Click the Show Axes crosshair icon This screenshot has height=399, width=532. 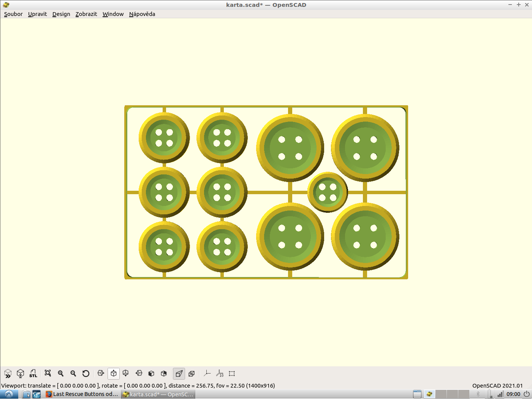click(x=207, y=374)
